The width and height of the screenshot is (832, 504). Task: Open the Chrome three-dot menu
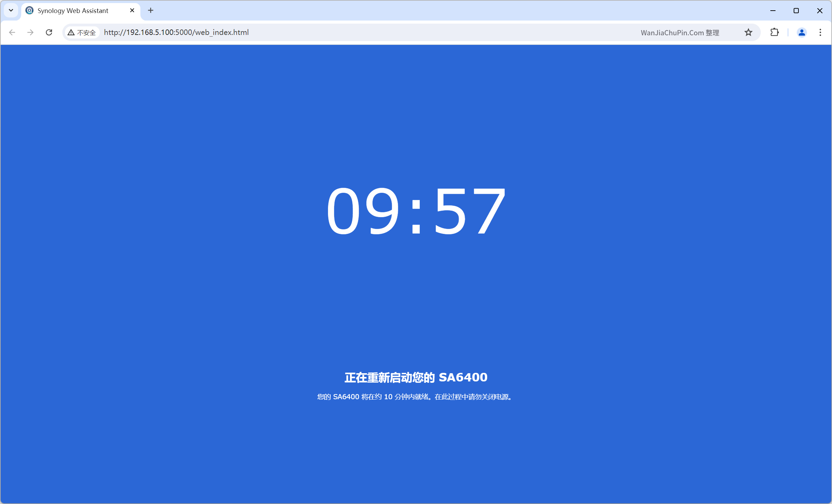click(820, 32)
